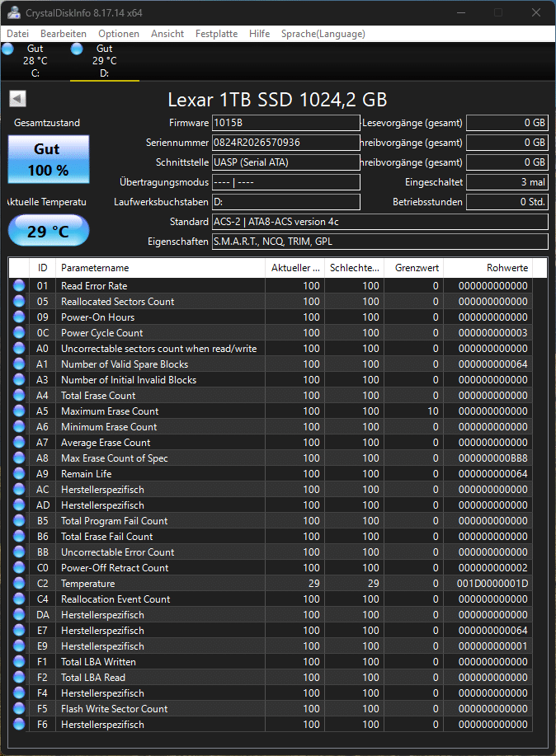Click the Parametername column header
Screen dimensions: 556x756
[161, 268]
